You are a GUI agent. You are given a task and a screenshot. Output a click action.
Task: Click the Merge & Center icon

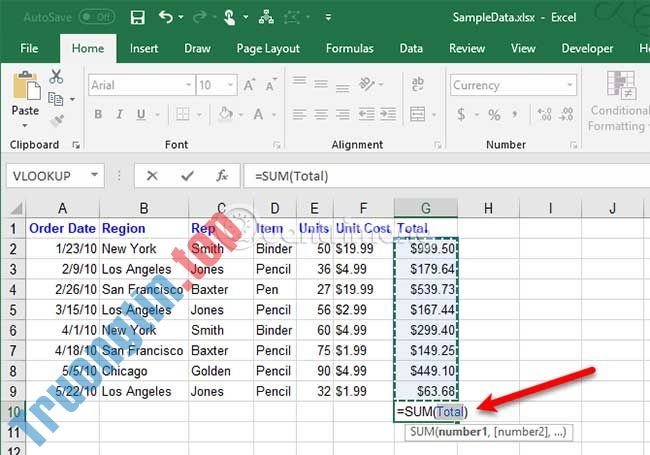417,114
